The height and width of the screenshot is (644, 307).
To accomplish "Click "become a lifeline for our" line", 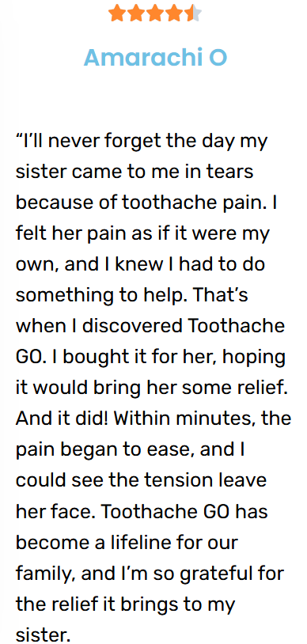I will pyautogui.click(x=127, y=543).
